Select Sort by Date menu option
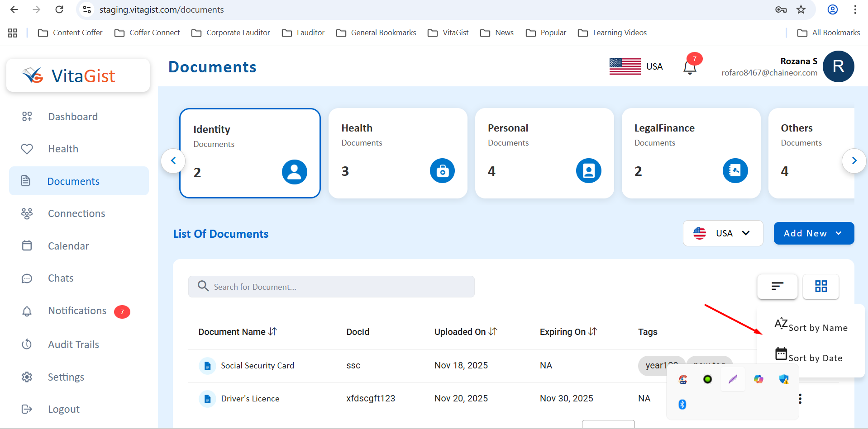Screen dimensions: 868x429 tap(815, 358)
